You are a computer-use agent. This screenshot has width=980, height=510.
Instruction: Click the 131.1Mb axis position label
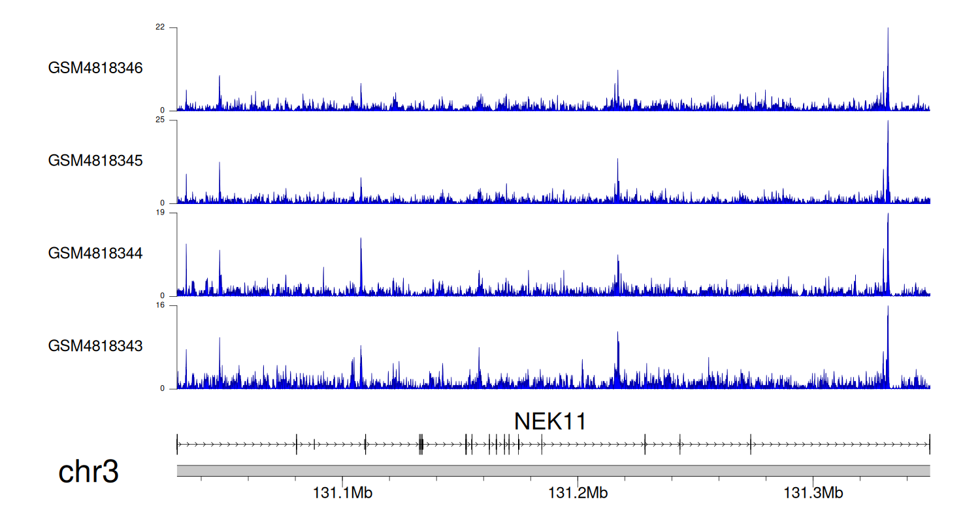click(x=343, y=493)
